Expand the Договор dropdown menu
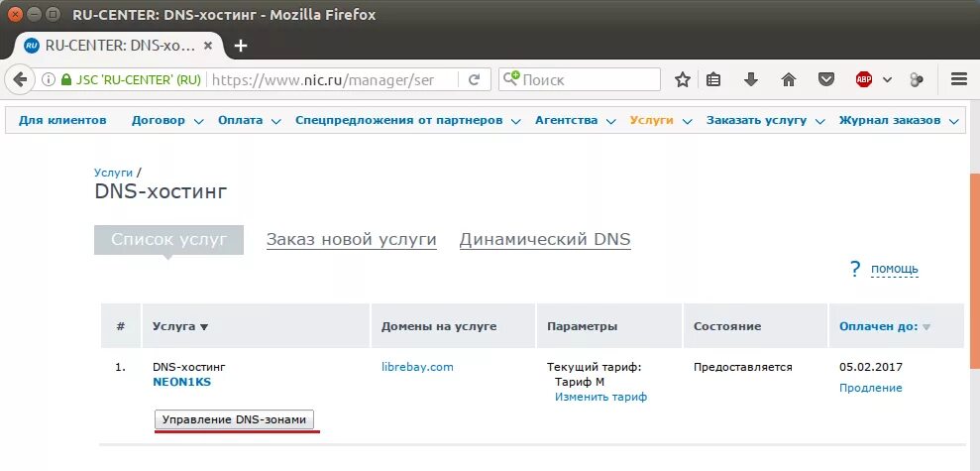 pos(166,120)
